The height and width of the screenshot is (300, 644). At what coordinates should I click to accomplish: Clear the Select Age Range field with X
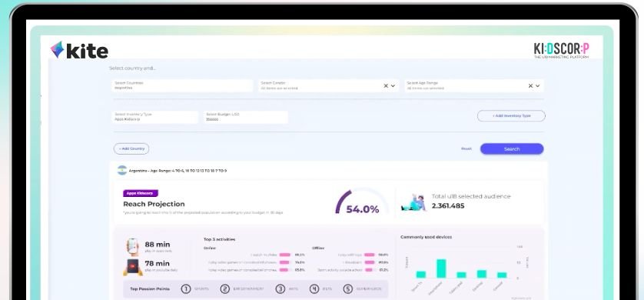530,86
